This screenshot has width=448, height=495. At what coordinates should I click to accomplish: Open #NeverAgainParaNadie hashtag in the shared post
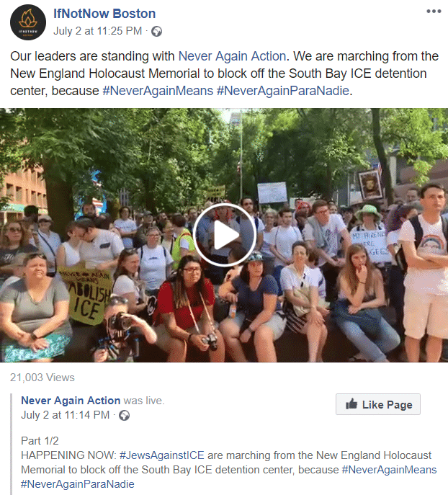pyautogui.click(x=78, y=484)
